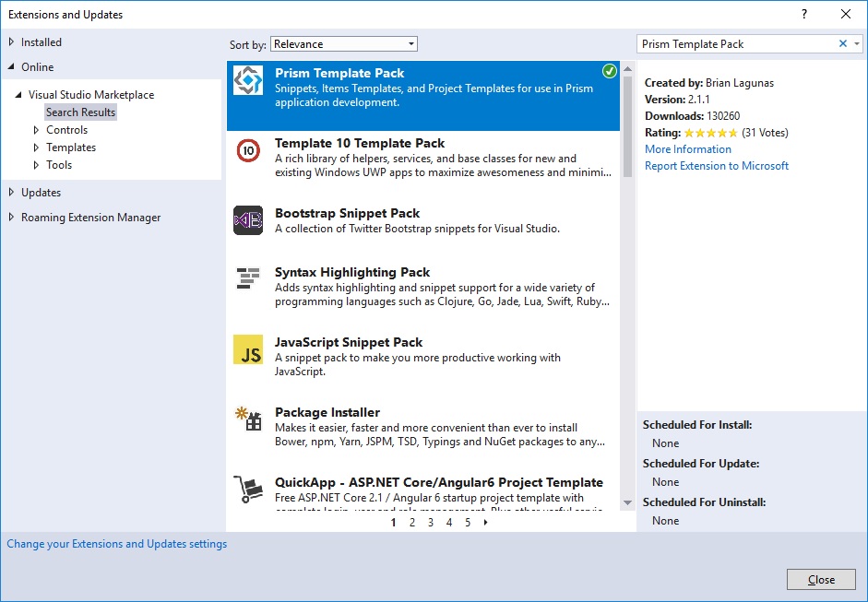Viewport: 868px width, 602px height.
Task: Click Report Extension to Microsoft link
Action: pyautogui.click(x=717, y=166)
